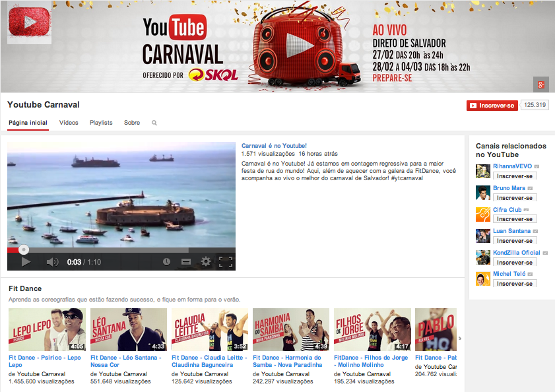Open 'Fit Dance - Léo Santana - Nossa Cor' title
The image size is (555, 392).
pos(125,361)
